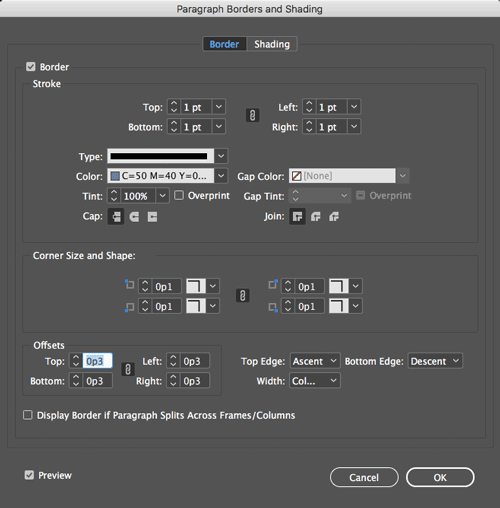Toggle stroke widths chain link icon

click(x=253, y=116)
